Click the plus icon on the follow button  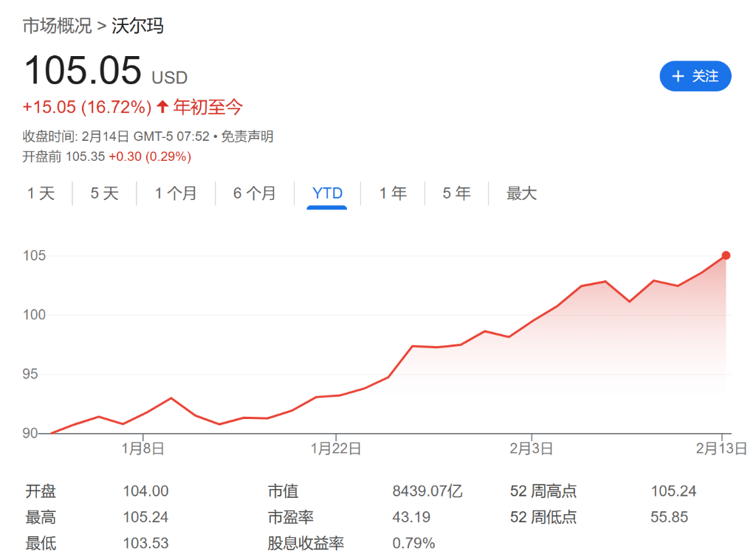point(677,76)
